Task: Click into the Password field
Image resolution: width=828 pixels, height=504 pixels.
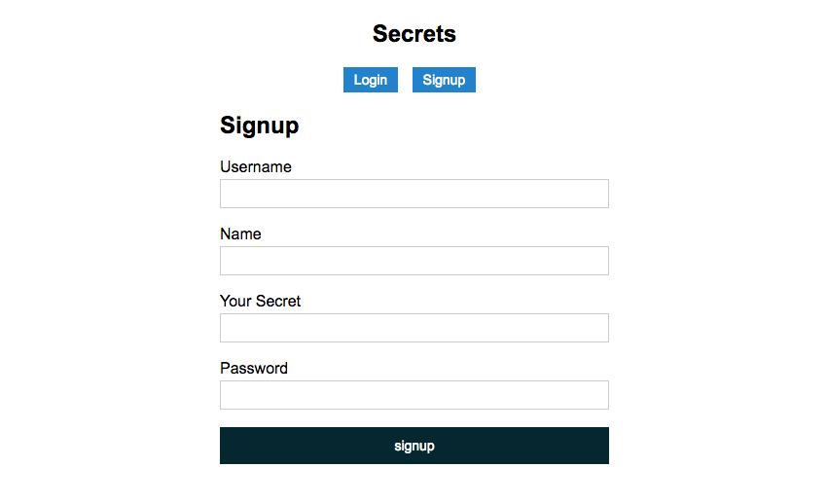Action: click(x=414, y=395)
